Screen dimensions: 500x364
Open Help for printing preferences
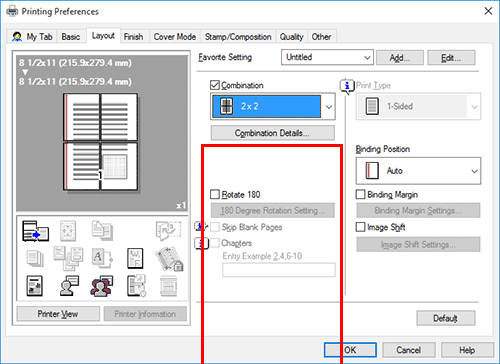pos(467,350)
